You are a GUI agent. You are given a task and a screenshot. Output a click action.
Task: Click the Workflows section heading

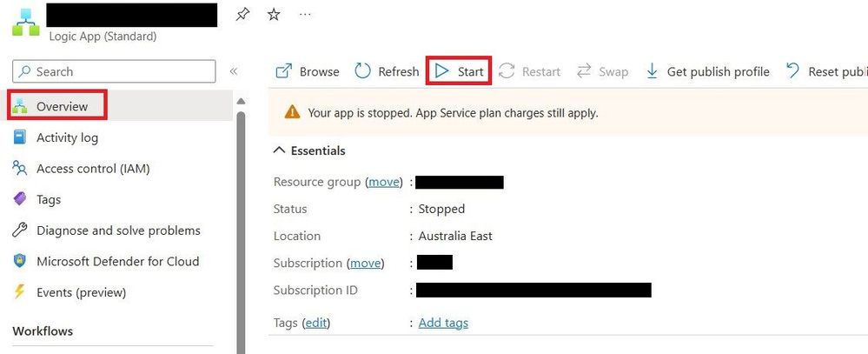click(43, 331)
